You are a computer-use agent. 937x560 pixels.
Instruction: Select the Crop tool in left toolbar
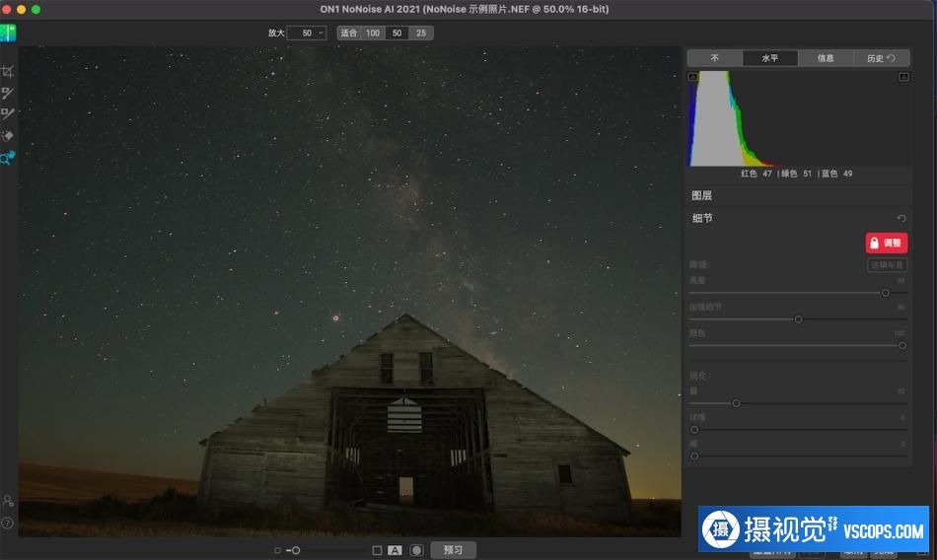click(7, 72)
